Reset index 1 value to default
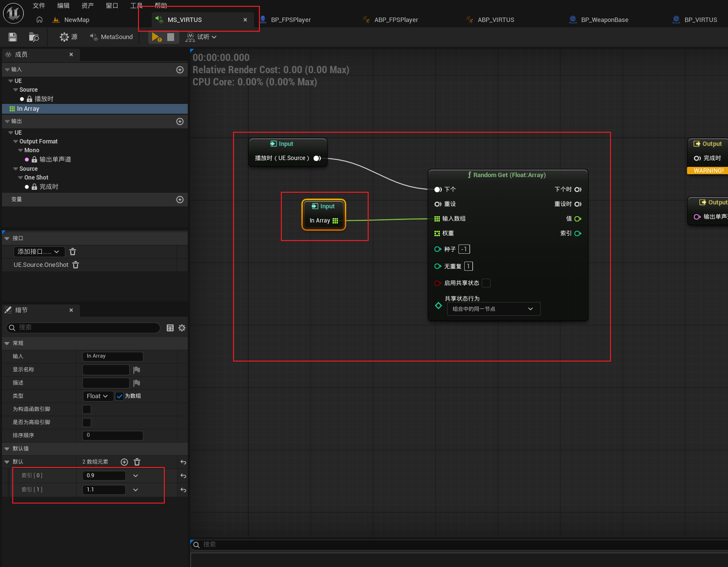The height and width of the screenshot is (567, 728). (183, 490)
